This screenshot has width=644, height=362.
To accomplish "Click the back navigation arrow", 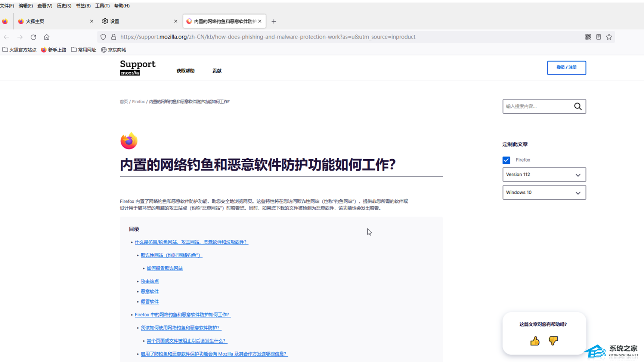I will 6,37.
